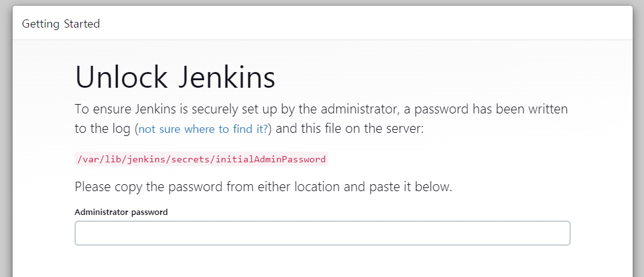The image size is (644, 277).
Task: Click the word "Started" in the dialog header
Action: (81, 24)
